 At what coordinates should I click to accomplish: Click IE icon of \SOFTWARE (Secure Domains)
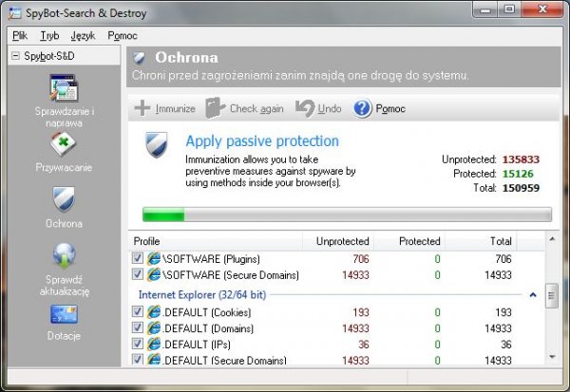tap(154, 274)
